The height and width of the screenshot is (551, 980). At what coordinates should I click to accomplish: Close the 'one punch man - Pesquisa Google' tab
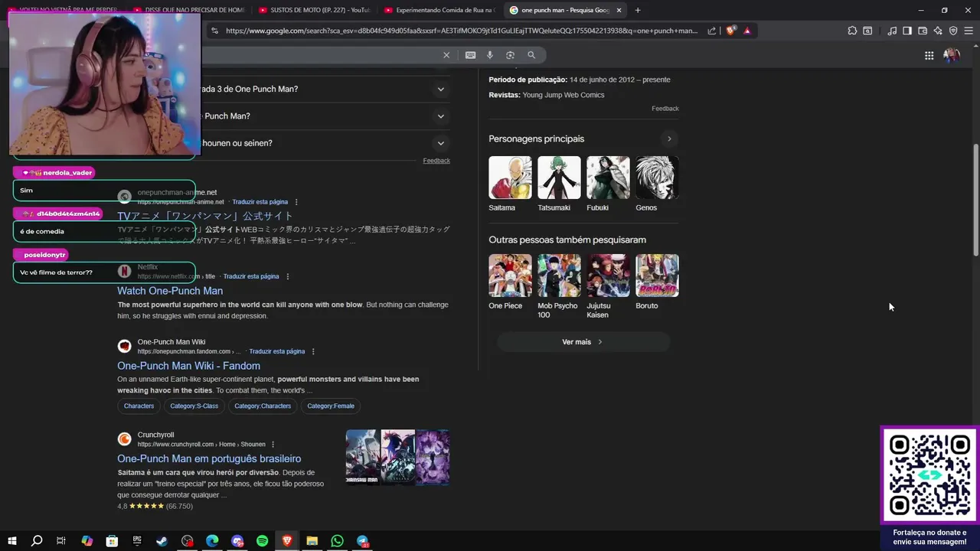tap(619, 10)
